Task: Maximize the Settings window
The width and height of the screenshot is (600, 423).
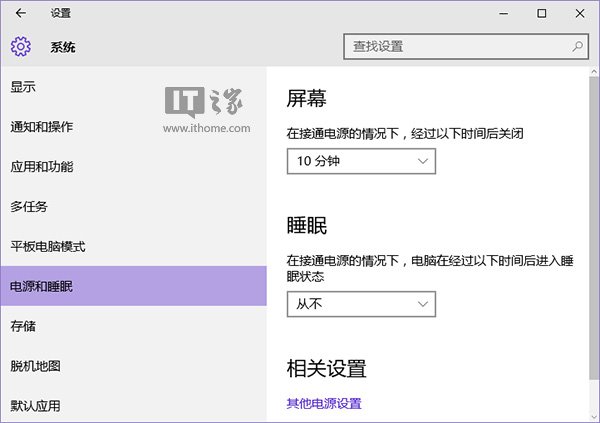Action: tap(541, 14)
